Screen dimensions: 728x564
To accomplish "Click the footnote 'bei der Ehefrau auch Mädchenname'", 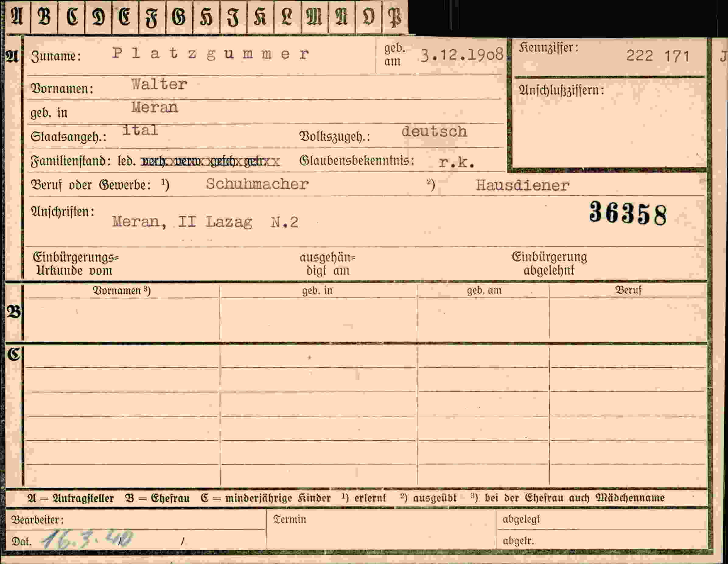I will coord(575,498).
